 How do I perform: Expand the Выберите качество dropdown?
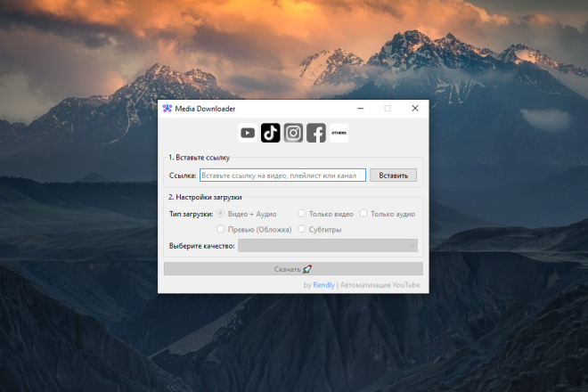click(328, 246)
